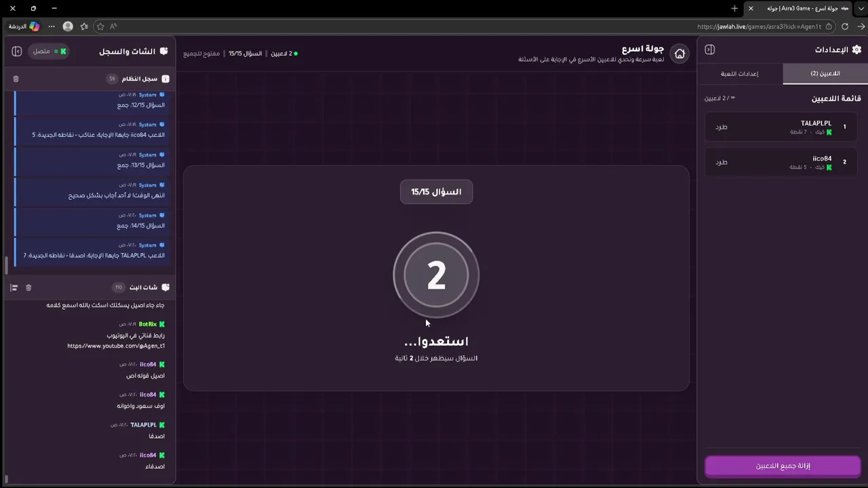This screenshot has width=868, height=488.
Task: Switch to the اللاعبين (2) tab
Action: pyautogui.click(x=825, y=73)
